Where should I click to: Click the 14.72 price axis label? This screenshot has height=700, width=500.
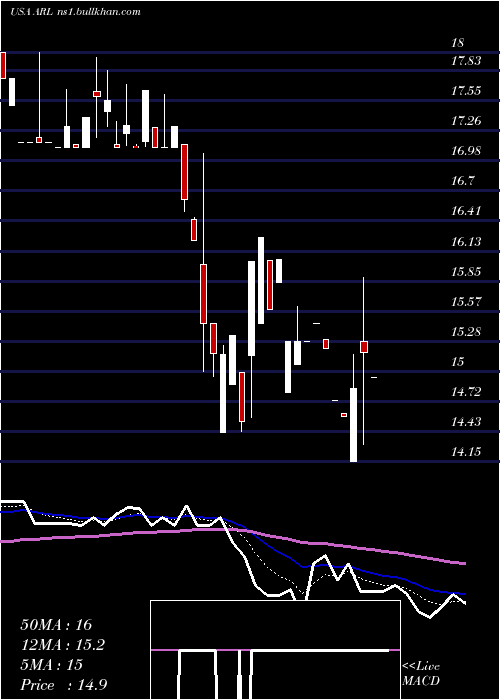pos(466,392)
